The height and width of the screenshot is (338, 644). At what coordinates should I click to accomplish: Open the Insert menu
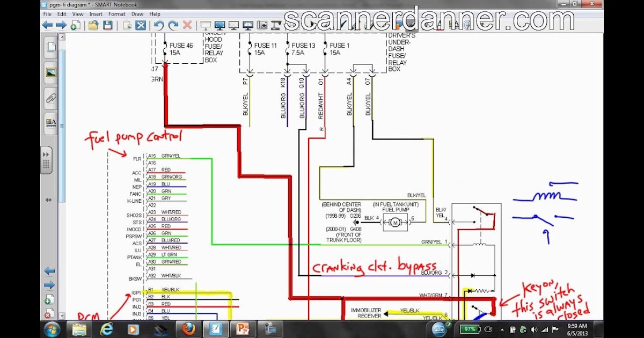pos(96,14)
